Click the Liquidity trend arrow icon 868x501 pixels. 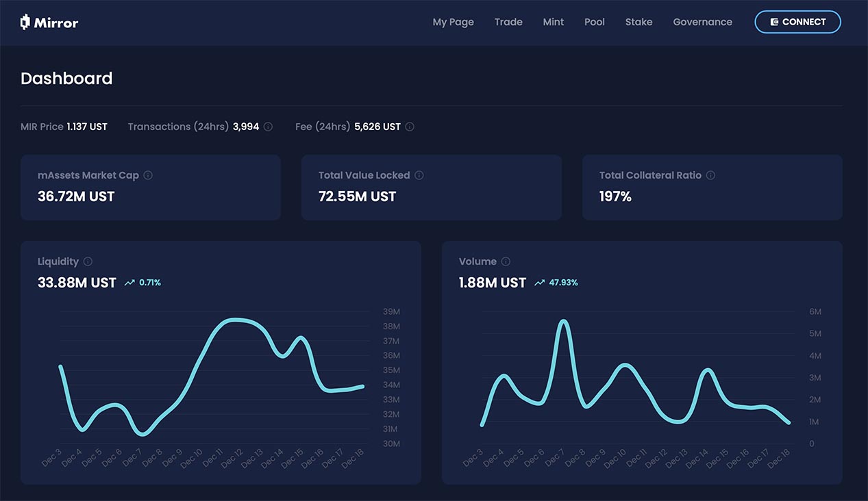click(x=129, y=283)
